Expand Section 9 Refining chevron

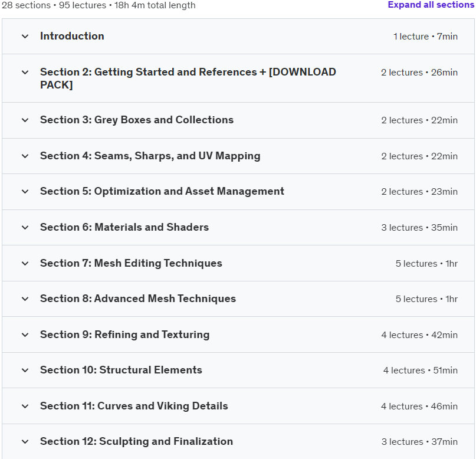(25, 335)
